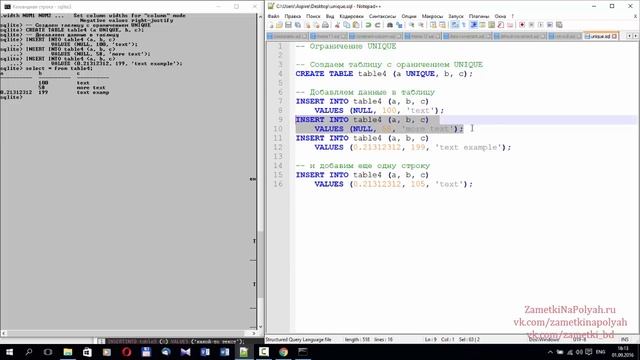Click the sqlite> prompt line in console
640x360 pixels.
(11, 97)
